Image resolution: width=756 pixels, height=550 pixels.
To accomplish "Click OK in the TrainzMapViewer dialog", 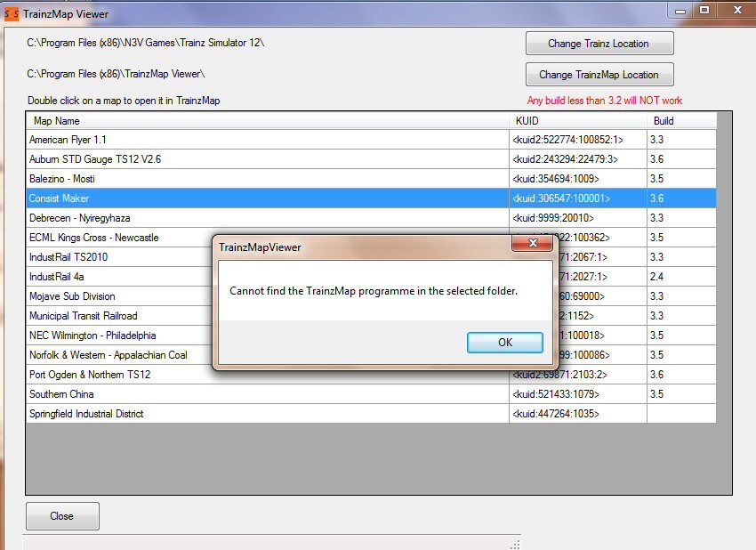I will tap(505, 342).
